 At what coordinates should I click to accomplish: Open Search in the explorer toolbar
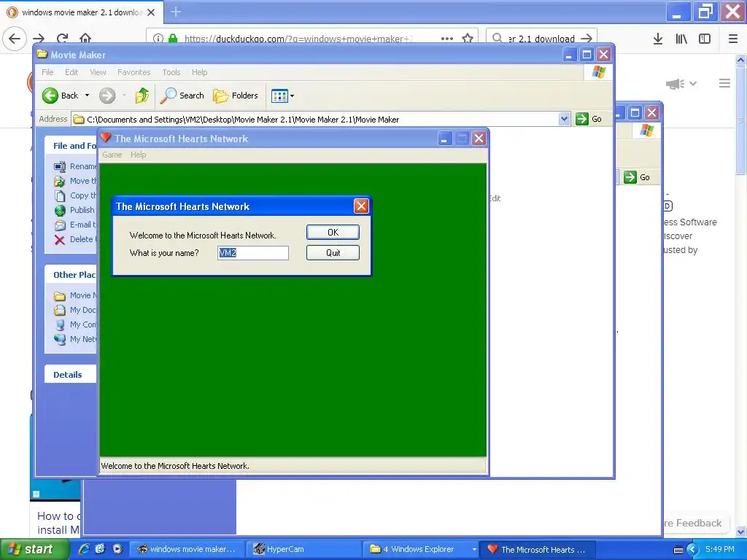[x=182, y=96]
